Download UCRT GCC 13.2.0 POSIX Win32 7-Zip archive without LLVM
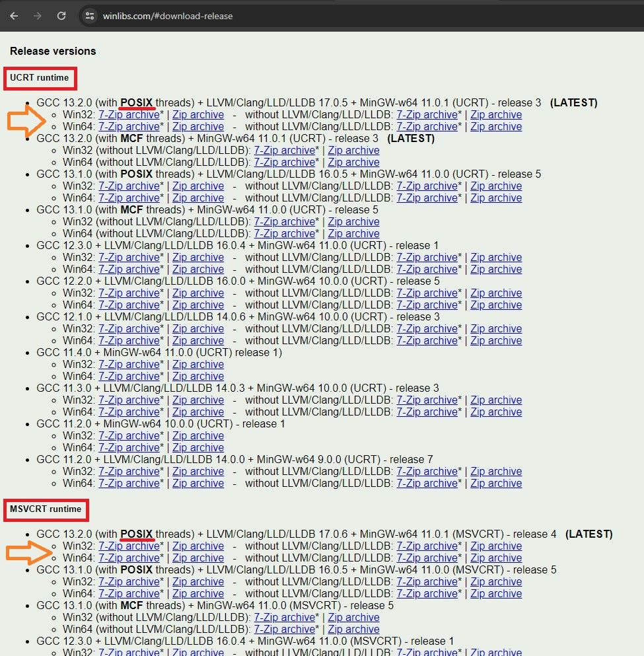 (427, 115)
